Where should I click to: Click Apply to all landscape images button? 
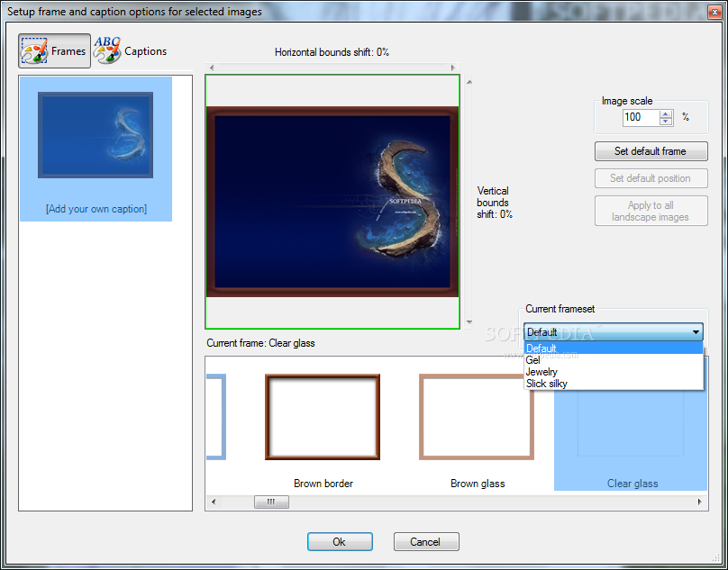pyautogui.click(x=651, y=212)
